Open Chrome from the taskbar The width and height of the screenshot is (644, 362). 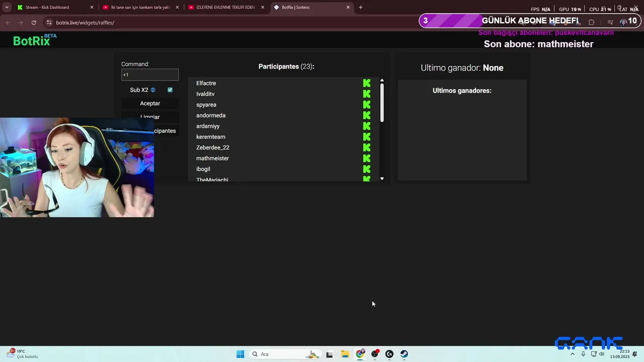pos(360,354)
